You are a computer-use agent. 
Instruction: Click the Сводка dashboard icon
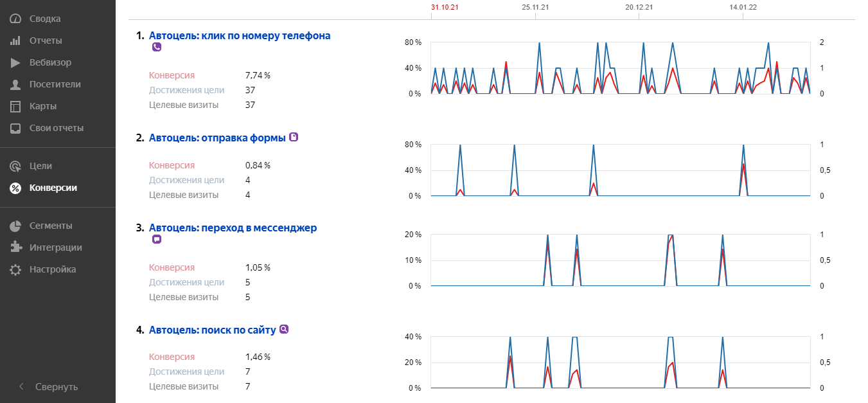(15, 19)
